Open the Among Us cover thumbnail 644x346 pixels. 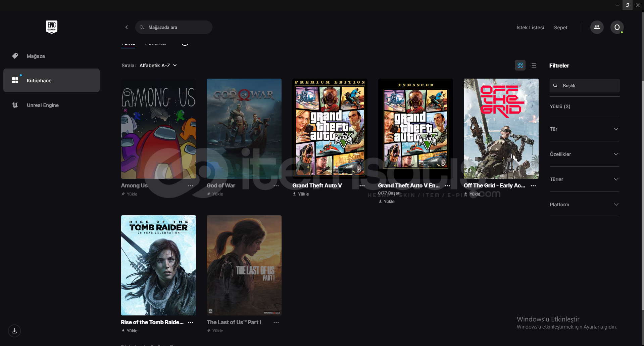(158, 129)
